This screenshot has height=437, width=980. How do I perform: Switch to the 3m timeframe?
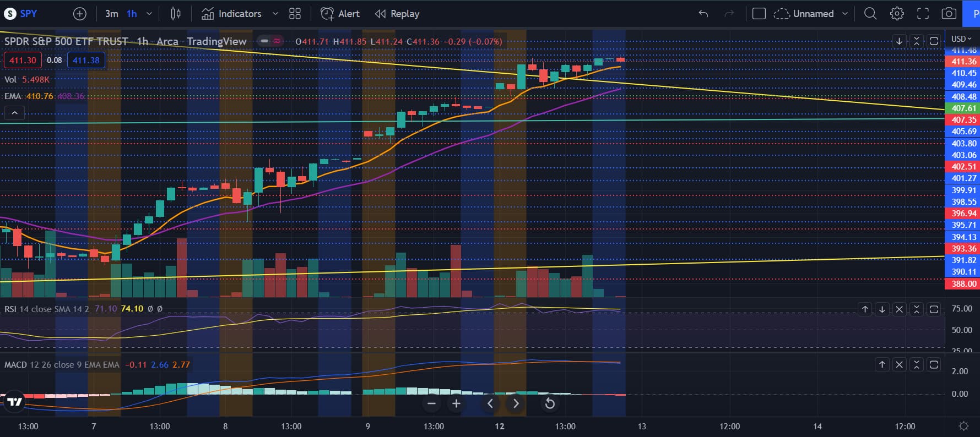111,14
